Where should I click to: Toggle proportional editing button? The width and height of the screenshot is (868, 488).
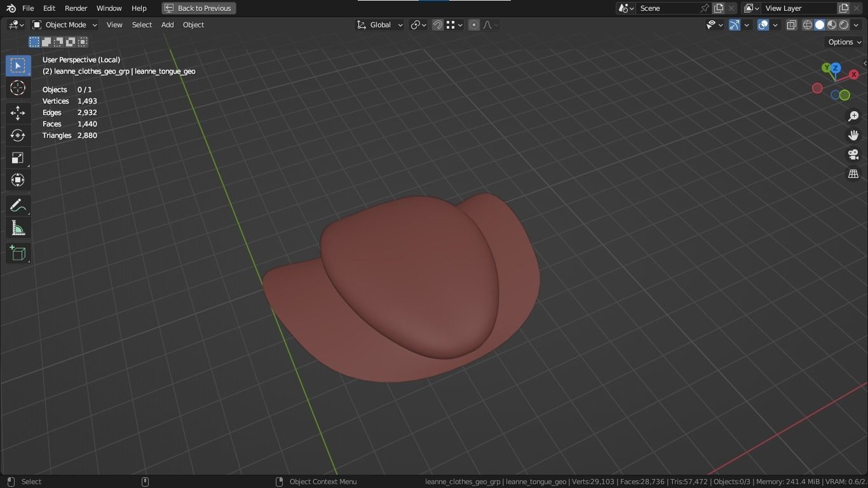click(474, 25)
